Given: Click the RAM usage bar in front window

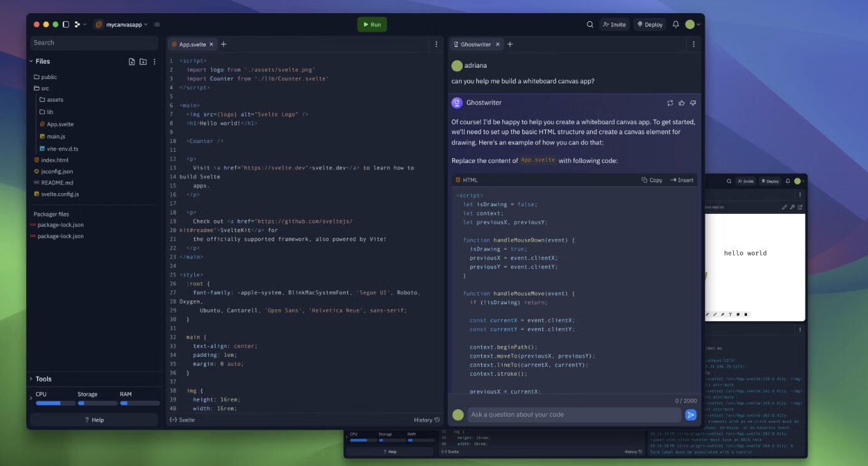Looking at the screenshot, I should pos(140,403).
